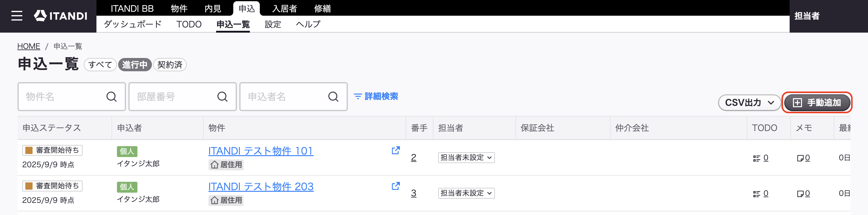Open the hamburger menu icon
The image size is (868, 215).
click(x=17, y=16)
